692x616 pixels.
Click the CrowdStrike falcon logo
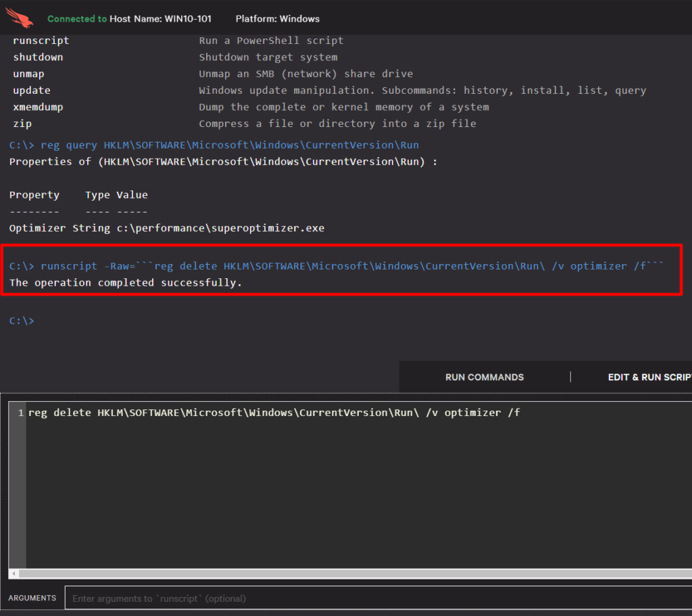click(x=20, y=18)
